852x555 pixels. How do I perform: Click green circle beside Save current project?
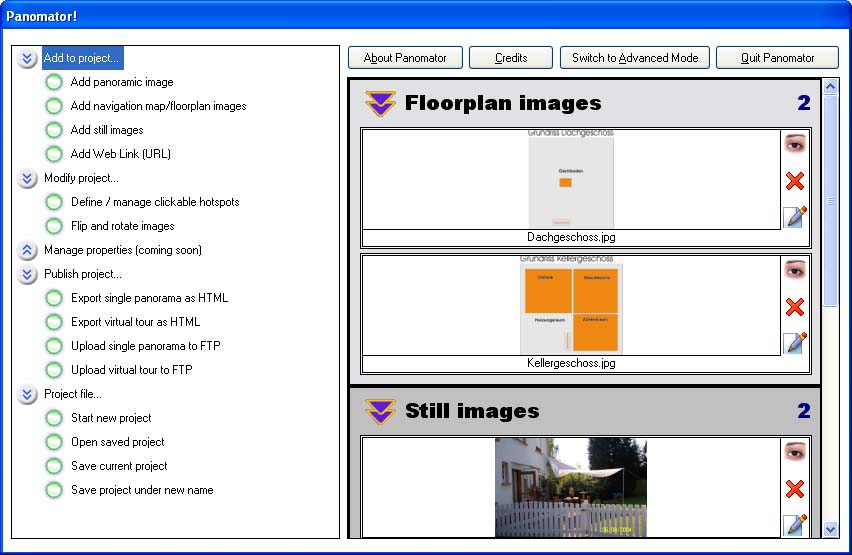point(54,466)
